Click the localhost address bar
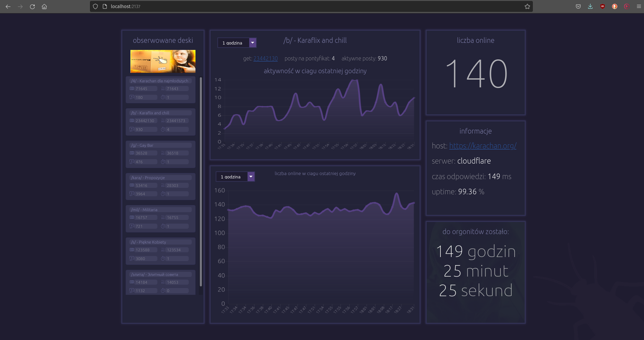 click(311, 6)
